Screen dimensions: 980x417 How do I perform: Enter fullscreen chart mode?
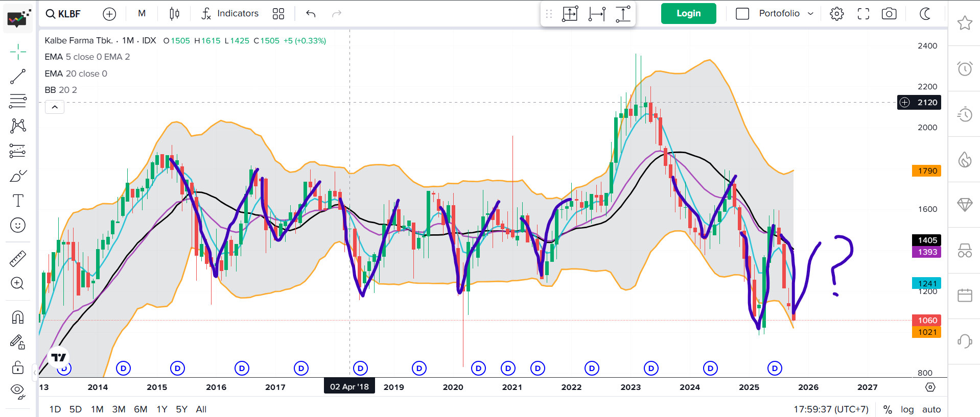click(863, 14)
